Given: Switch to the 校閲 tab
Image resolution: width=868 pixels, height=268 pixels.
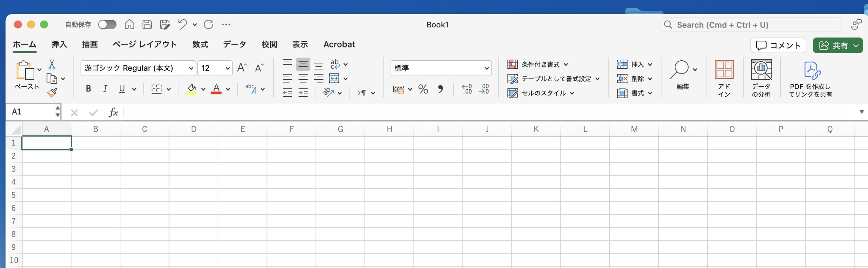Looking at the screenshot, I should [269, 44].
